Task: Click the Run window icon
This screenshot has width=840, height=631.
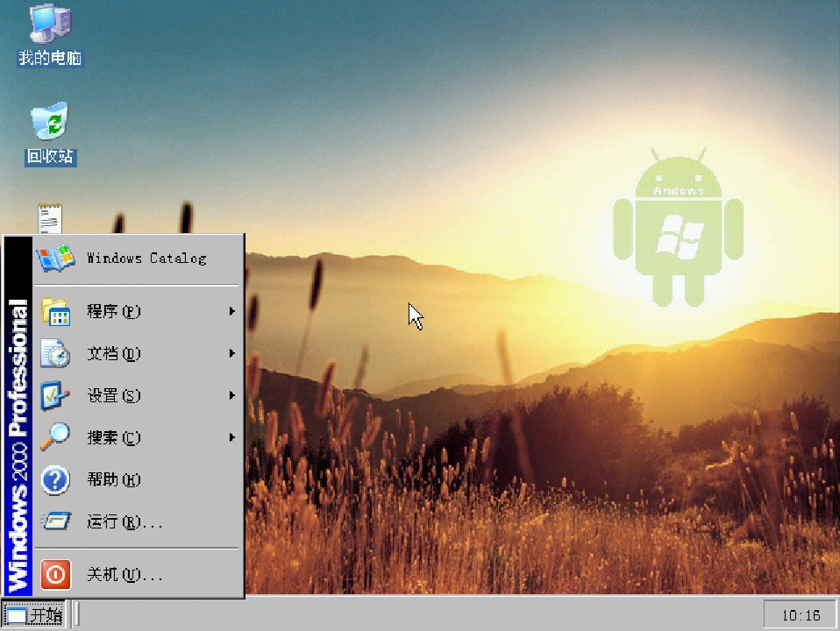Action: point(56,521)
